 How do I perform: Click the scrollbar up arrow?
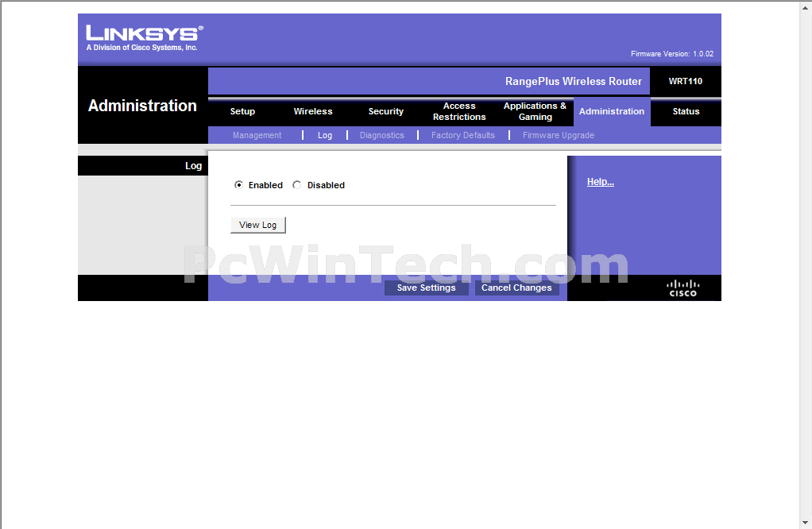coord(806,6)
